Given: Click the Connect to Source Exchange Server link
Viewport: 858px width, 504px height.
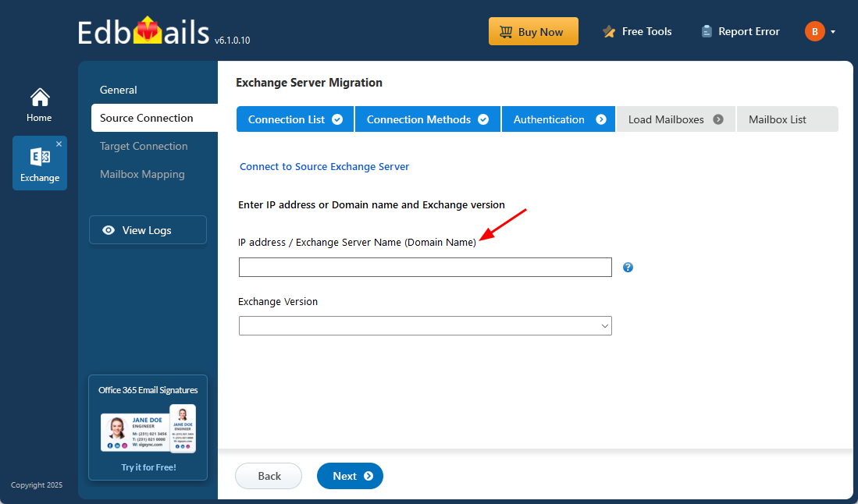Looking at the screenshot, I should point(325,167).
